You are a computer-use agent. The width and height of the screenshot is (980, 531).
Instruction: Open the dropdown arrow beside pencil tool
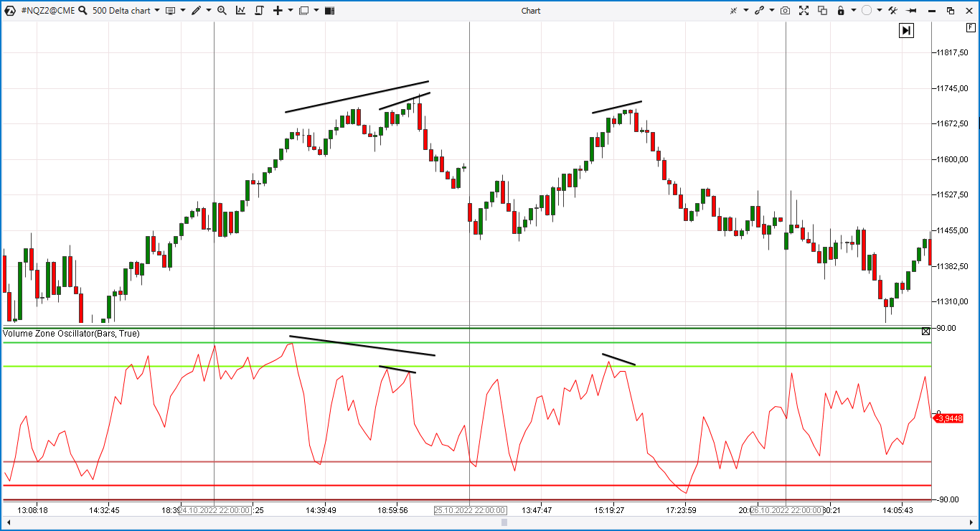209,11
